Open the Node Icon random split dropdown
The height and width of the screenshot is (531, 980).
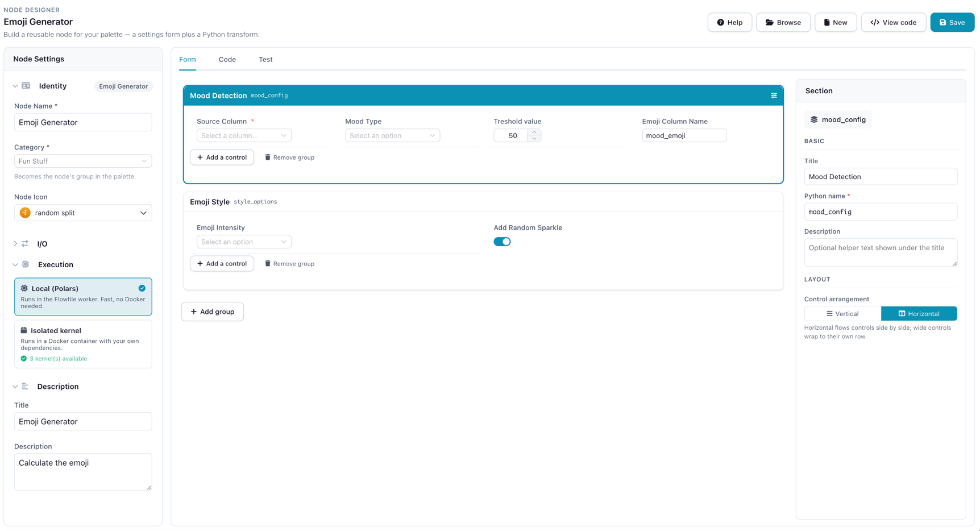(x=83, y=213)
